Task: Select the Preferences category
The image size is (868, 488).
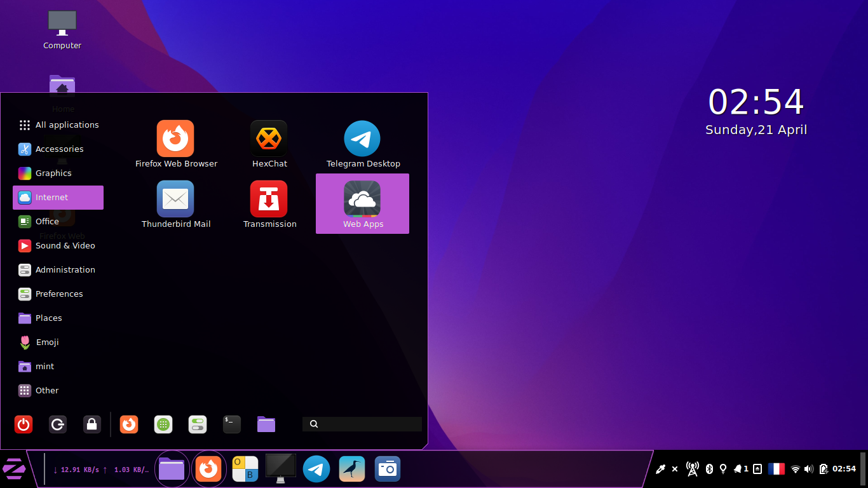Action: [x=58, y=294]
